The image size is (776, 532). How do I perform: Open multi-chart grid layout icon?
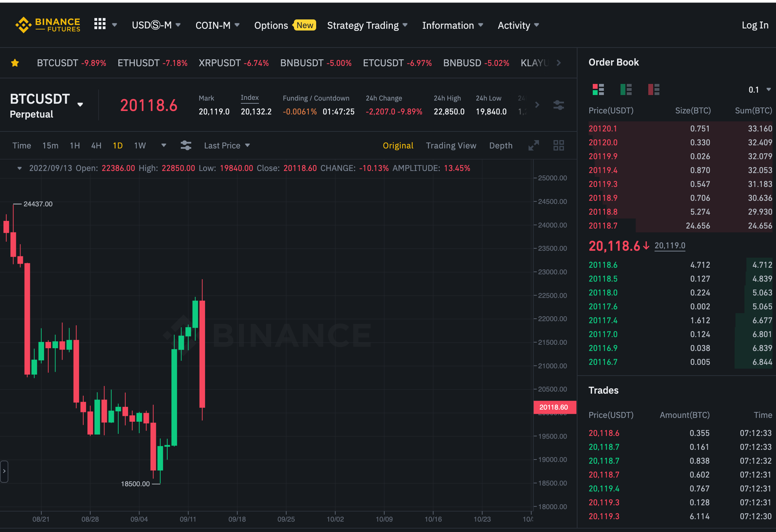[x=558, y=145]
